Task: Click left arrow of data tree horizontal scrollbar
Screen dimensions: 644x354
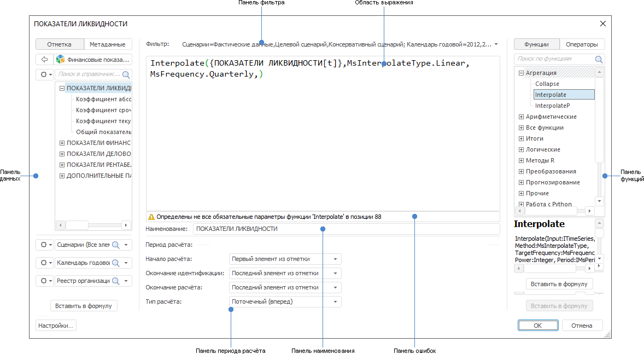Action: click(x=60, y=225)
